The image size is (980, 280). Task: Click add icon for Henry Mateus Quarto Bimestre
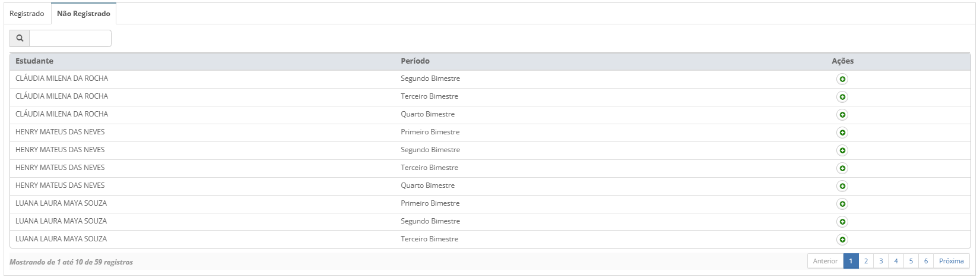[842, 186]
